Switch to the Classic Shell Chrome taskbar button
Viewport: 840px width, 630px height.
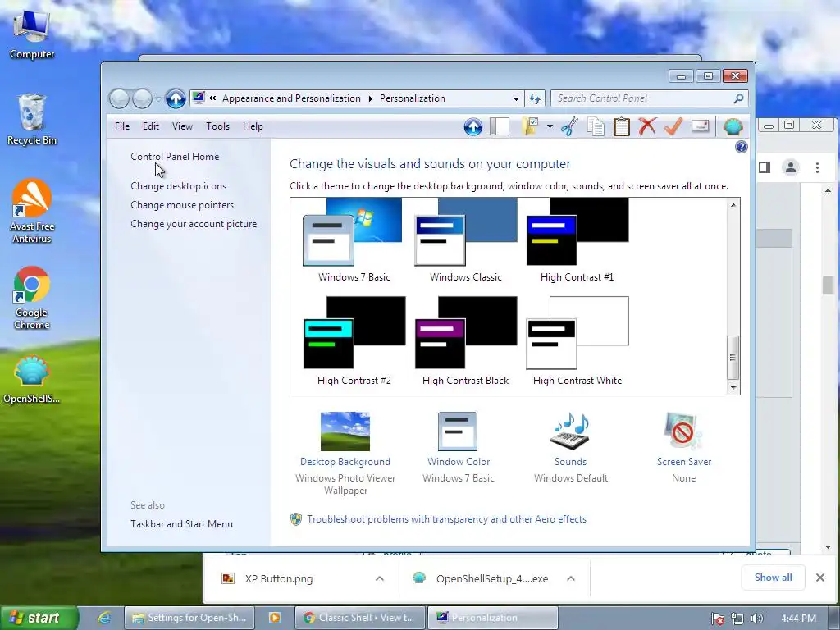pos(360,618)
